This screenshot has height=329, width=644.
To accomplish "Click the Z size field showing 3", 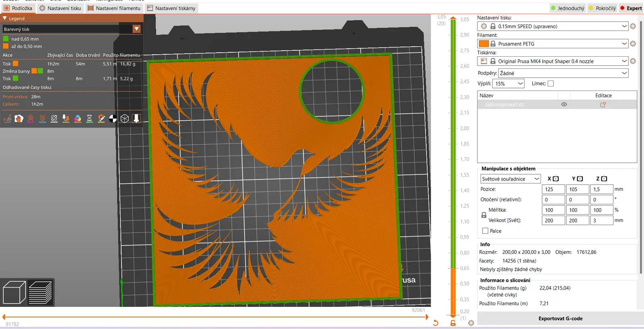I will point(602,220).
